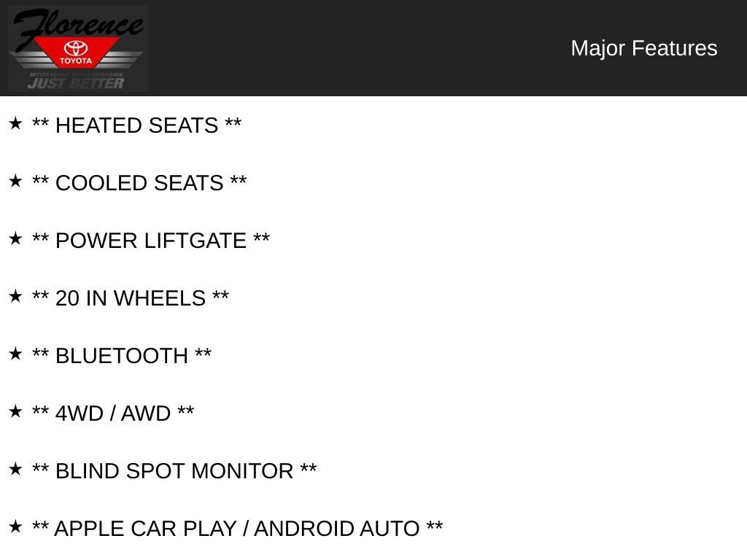This screenshot has width=747, height=560.
Task: Click the Florence script text in the logo
Action: click(x=77, y=26)
